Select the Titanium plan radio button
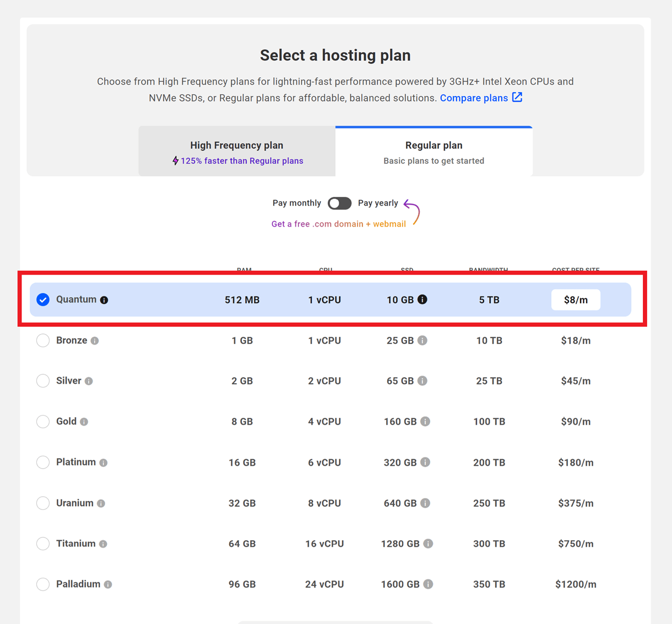The width and height of the screenshot is (672, 624). point(43,543)
